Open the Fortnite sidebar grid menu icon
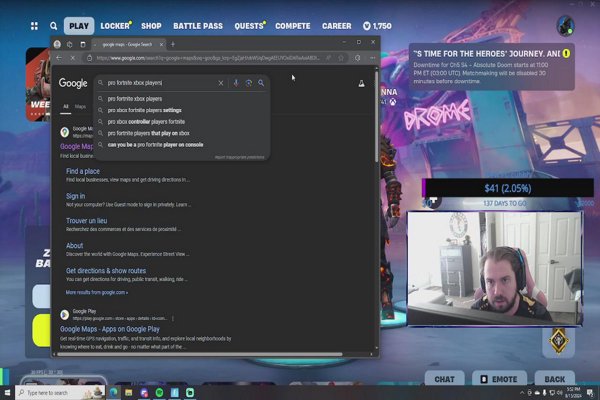The height and width of the screenshot is (400, 600). 34,26
